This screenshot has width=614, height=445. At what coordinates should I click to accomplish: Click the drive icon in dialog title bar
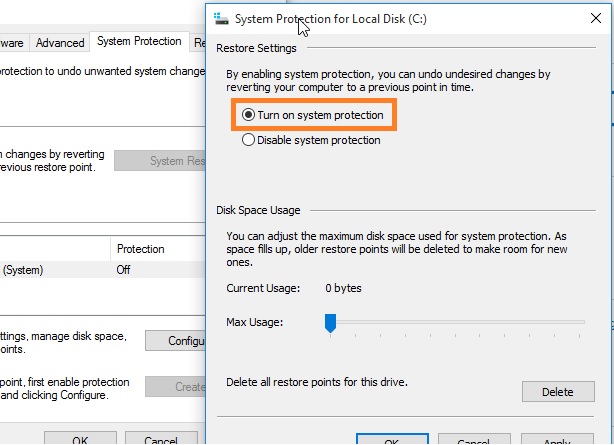[x=221, y=18]
